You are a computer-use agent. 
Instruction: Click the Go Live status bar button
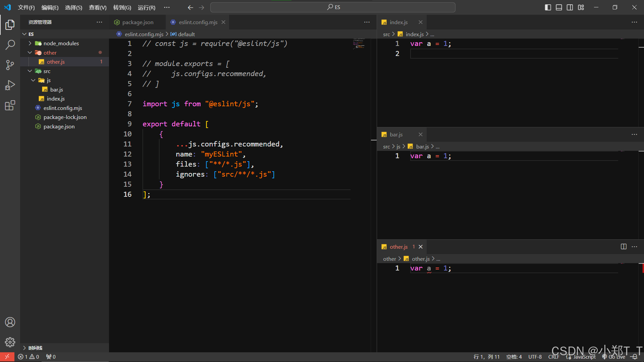point(614,357)
